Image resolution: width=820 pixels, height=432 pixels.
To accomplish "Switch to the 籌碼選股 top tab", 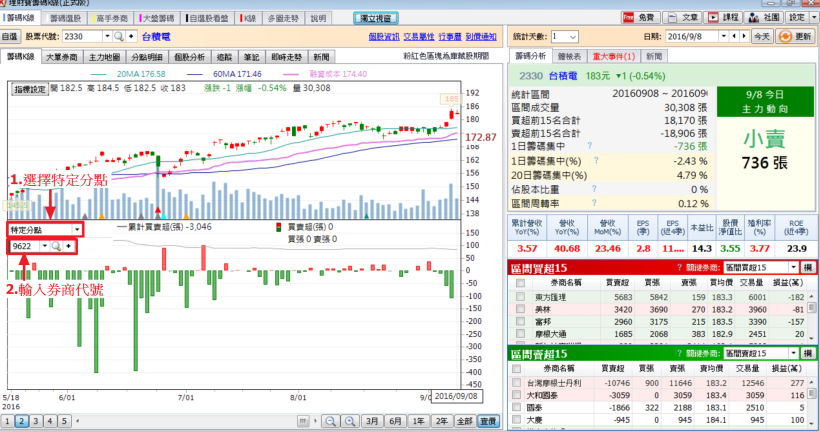I will [x=65, y=18].
